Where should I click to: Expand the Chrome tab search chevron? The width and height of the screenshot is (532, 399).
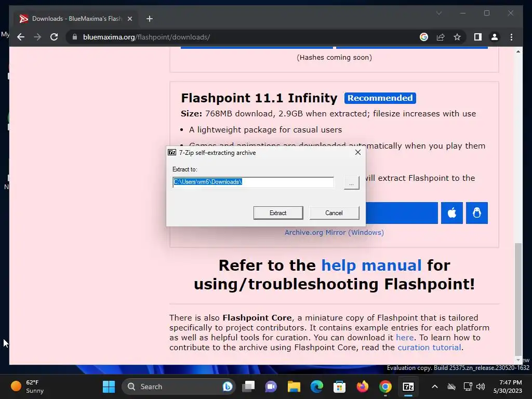coord(438,13)
